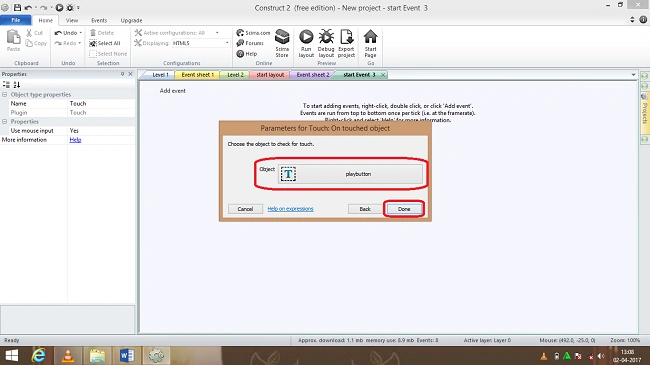Open VLC media player from taskbar
The image size is (650, 365).
pyautogui.click(x=68, y=356)
